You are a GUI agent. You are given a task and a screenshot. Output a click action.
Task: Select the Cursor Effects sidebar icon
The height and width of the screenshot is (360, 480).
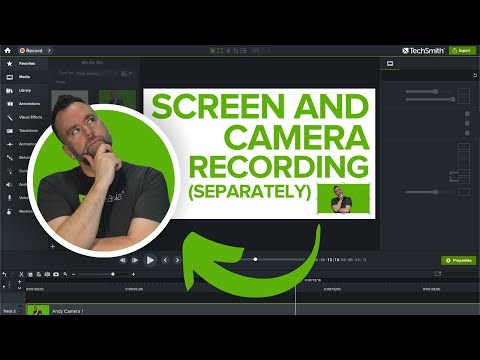tap(10, 171)
